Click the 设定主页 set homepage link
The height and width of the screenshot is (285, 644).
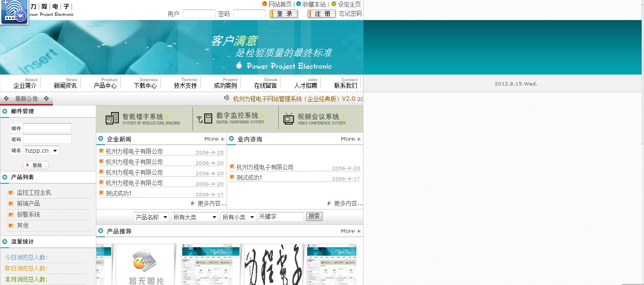(x=350, y=4)
